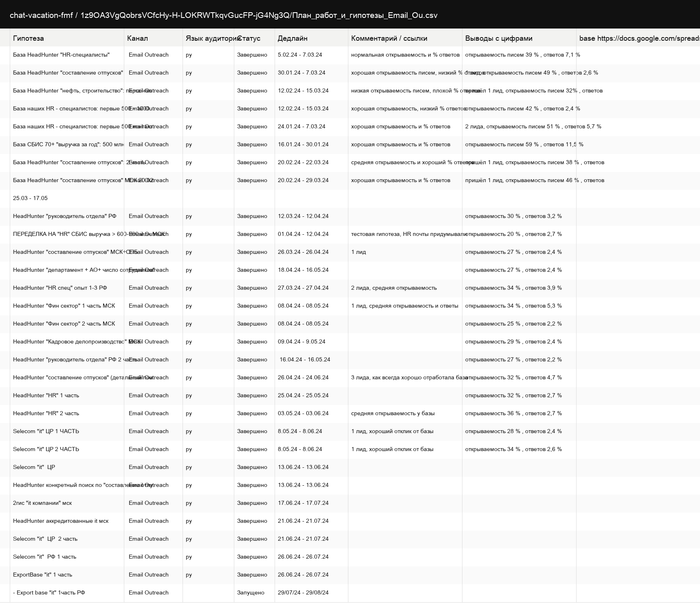
Task: Select deadline 17.06.24 - 17.07.24
Action: click(303, 503)
